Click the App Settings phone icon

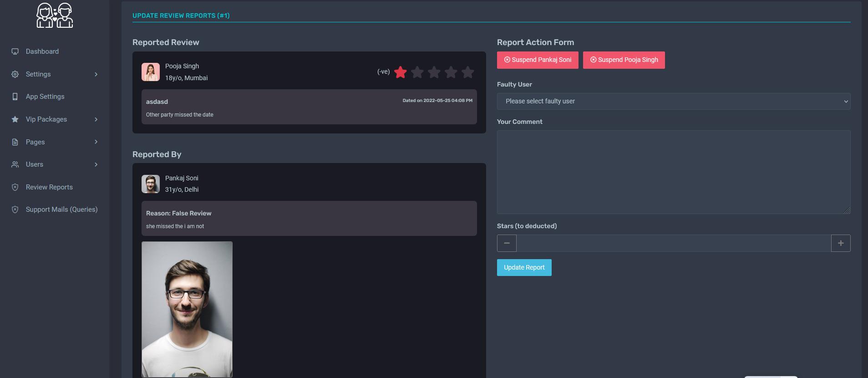(x=15, y=97)
